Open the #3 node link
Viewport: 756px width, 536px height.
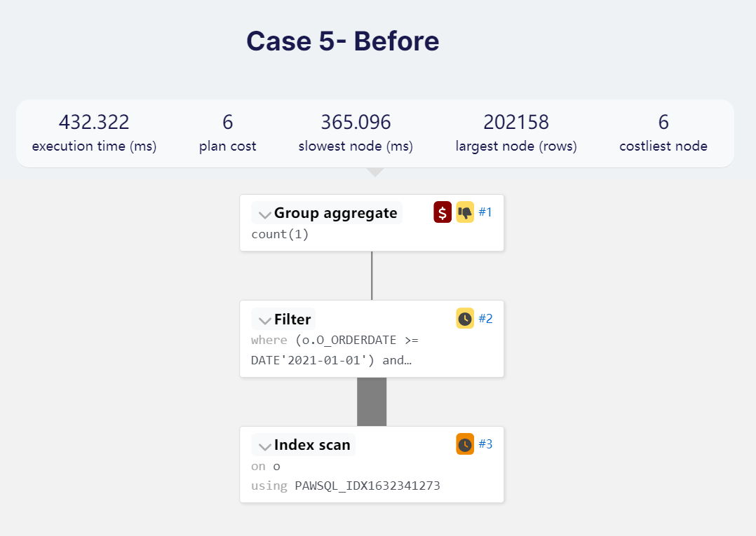pos(485,444)
